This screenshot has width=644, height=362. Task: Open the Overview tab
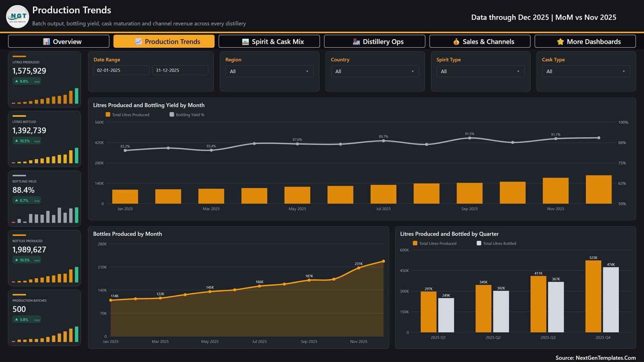click(59, 41)
